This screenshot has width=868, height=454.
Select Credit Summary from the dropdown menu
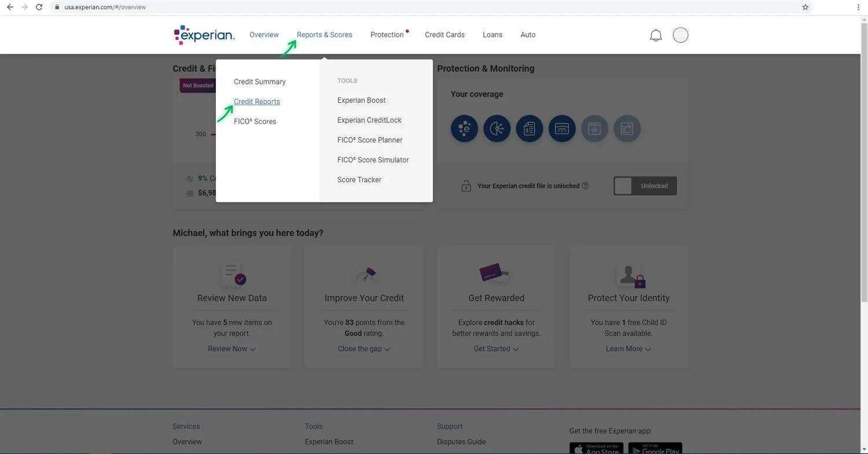(260, 82)
